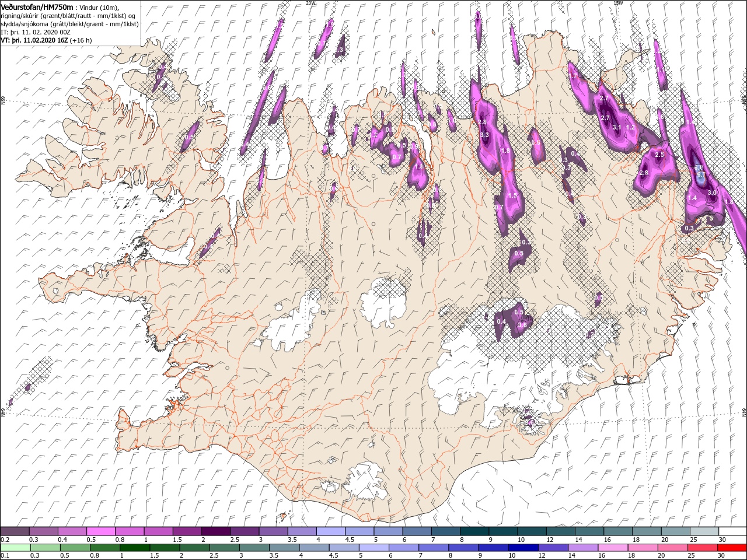This screenshot has height=560, width=747.
Task: Click the '3.3' precipitation value on the map
Action: click(484, 135)
